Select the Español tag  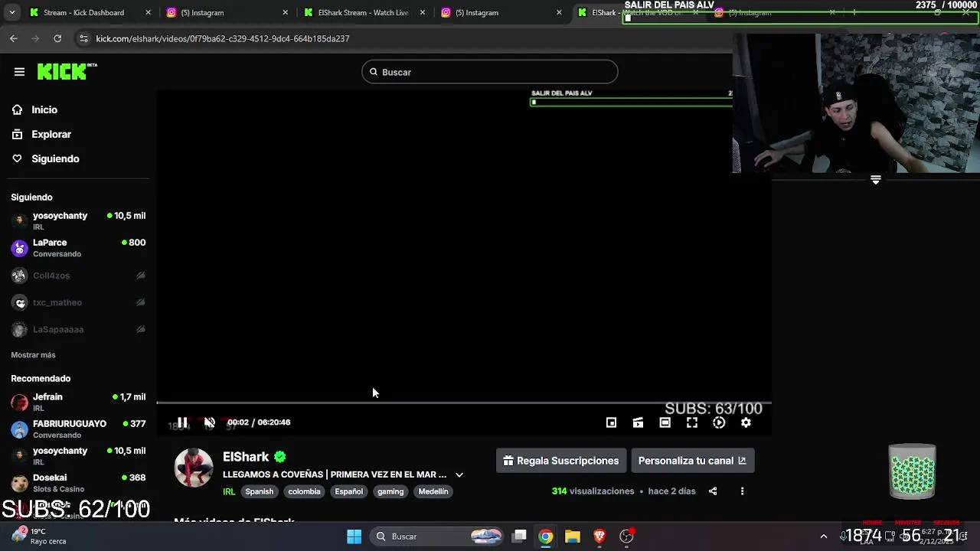(348, 491)
